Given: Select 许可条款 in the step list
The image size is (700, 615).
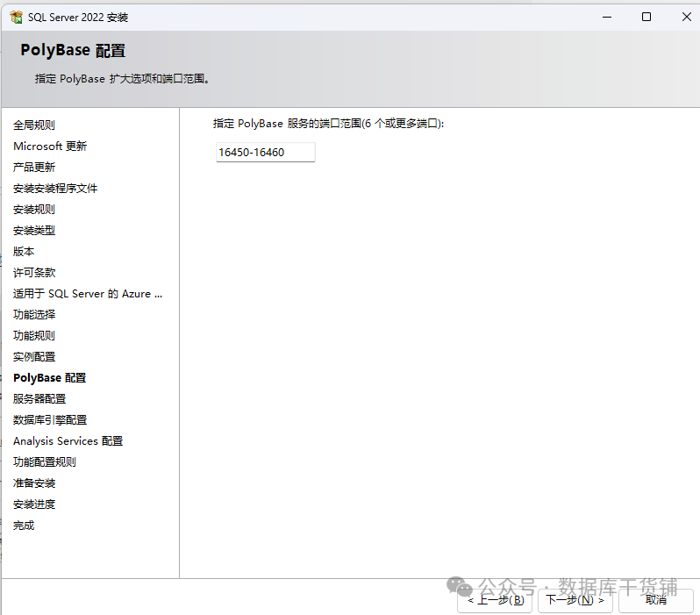Looking at the screenshot, I should 34,273.
